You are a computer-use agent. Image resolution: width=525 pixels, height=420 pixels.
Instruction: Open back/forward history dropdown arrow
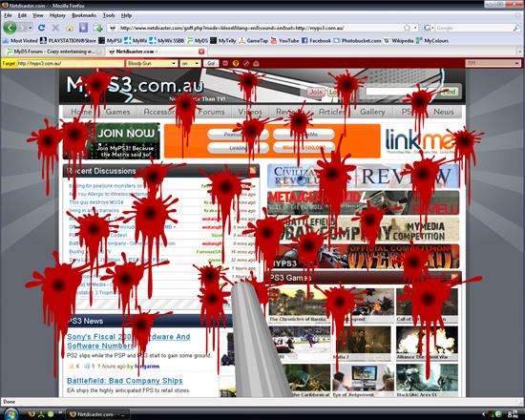coord(31,28)
